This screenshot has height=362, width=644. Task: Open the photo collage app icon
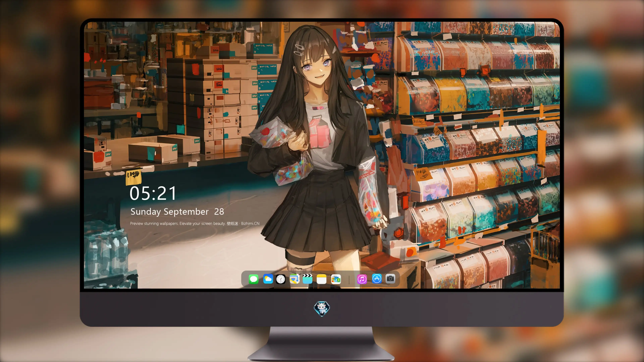[x=336, y=279]
